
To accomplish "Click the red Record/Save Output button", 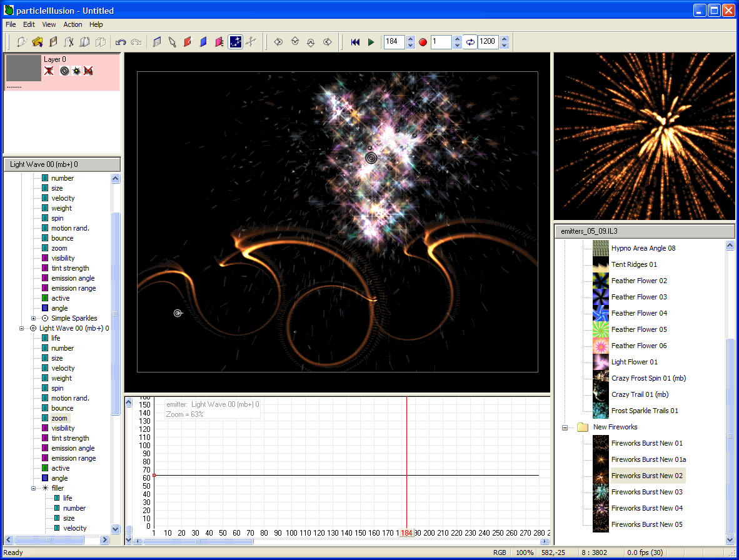I will pyautogui.click(x=423, y=42).
